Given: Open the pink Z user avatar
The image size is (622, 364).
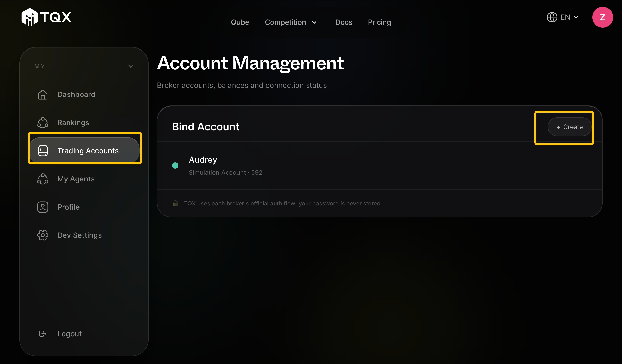Looking at the screenshot, I should click(x=602, y=17).
